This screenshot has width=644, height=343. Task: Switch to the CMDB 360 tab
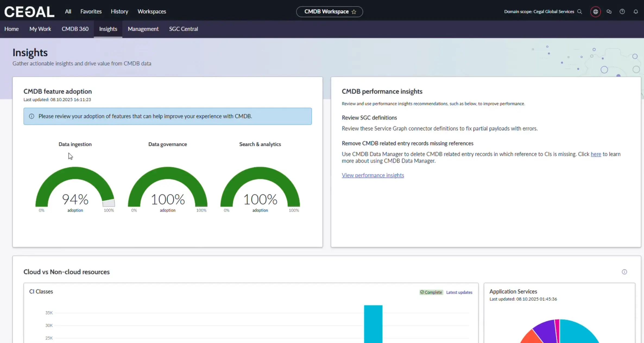pyautogui.click(x=75, y=29)
